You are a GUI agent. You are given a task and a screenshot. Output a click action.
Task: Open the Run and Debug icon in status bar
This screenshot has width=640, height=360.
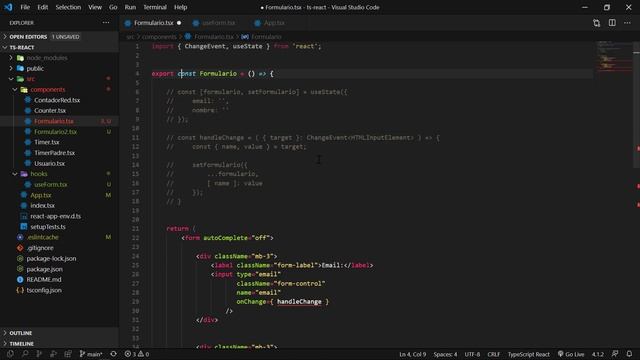(53, 354)
